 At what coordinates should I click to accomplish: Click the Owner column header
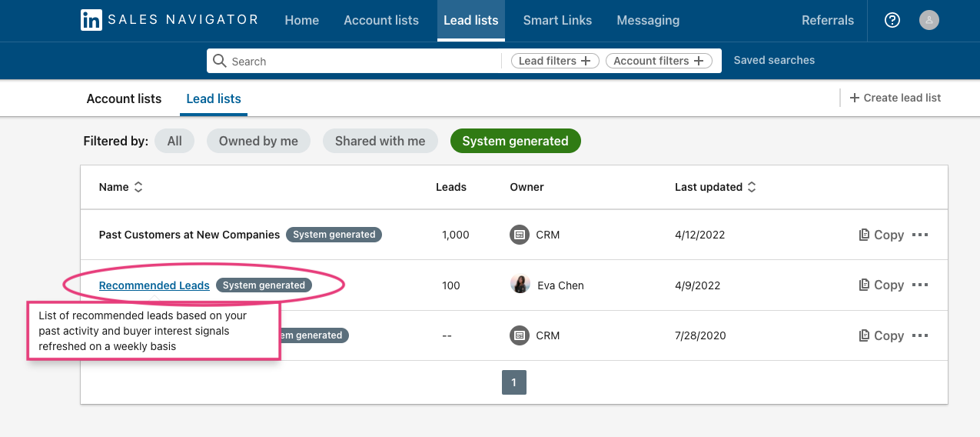tap(527, 187)
